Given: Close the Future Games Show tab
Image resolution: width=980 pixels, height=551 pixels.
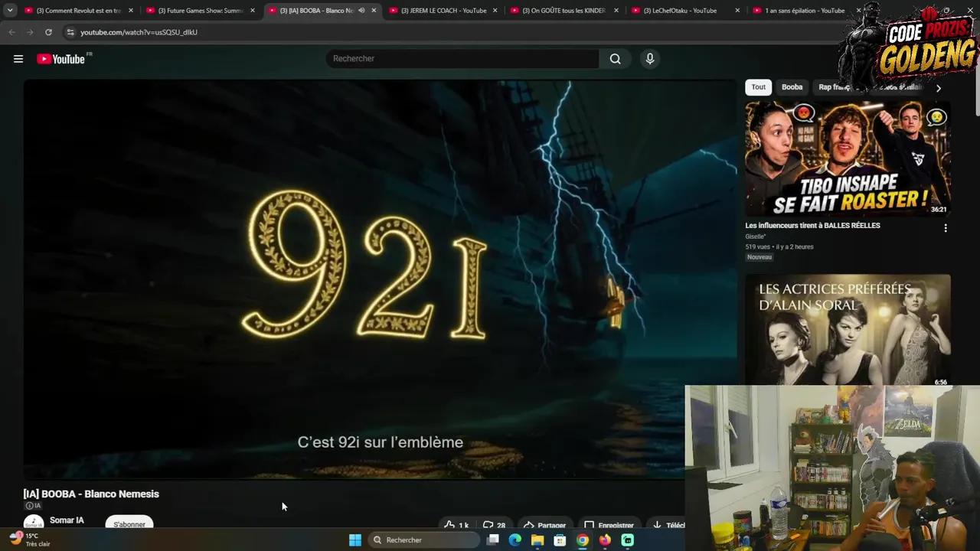Looking at the screenshot, I should 253,11.
